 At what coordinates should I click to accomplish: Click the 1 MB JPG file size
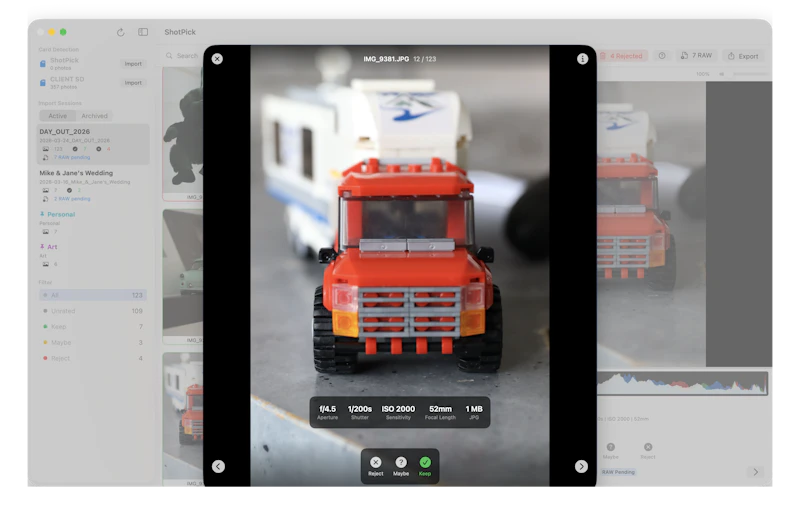coord(474,412)
